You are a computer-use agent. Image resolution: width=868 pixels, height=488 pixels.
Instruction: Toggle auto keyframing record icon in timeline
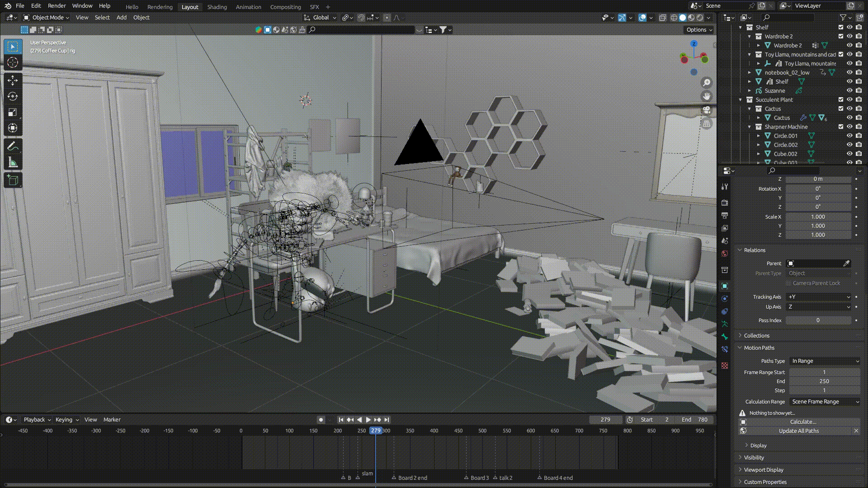pyautogui.click(x=321, y=419)
